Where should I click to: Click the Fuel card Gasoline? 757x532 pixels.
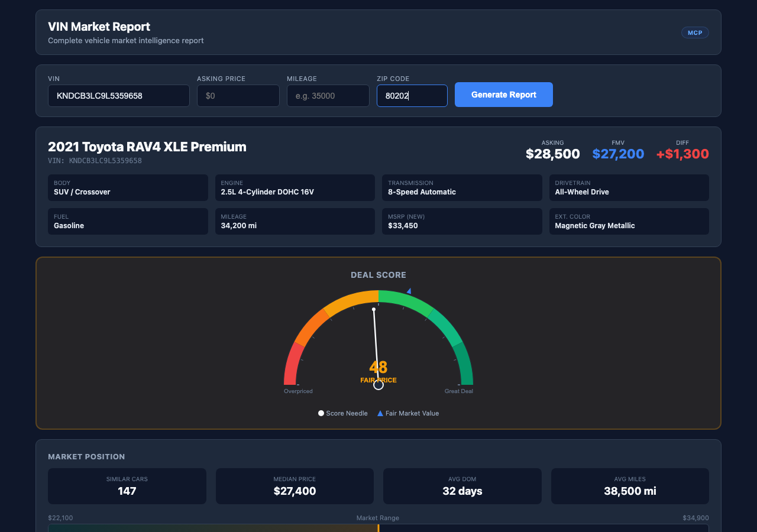[x=128, y=221]
